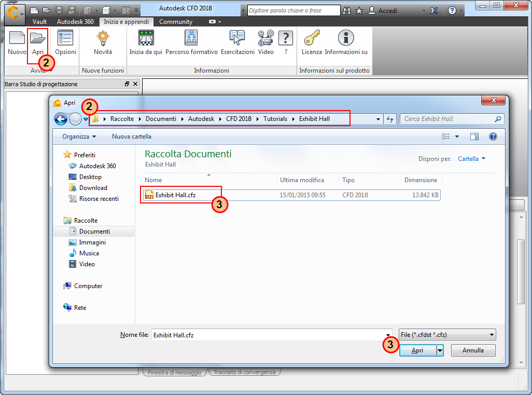
Task: Click Tutorials in the address path
Action: click(x=275, y=119)
